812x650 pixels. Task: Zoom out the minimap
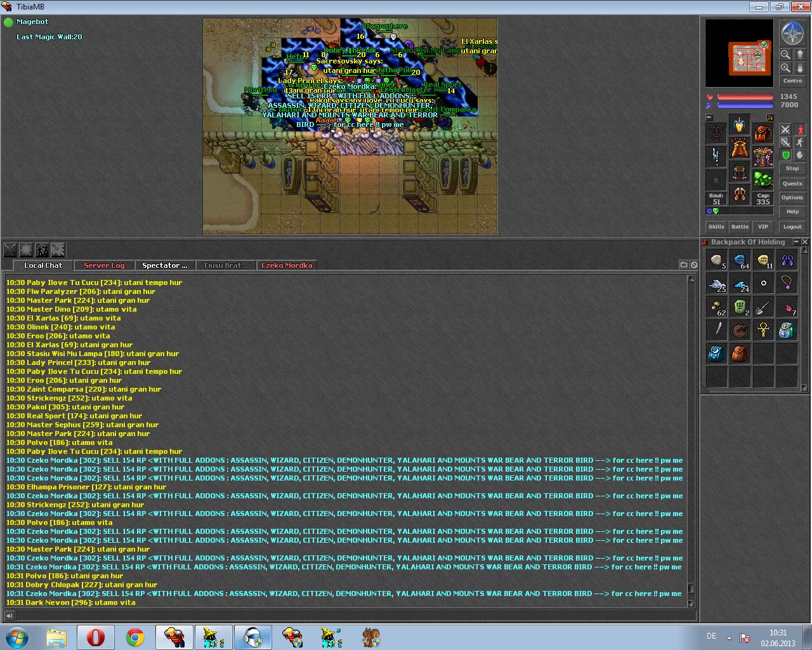tap(785, 55)
